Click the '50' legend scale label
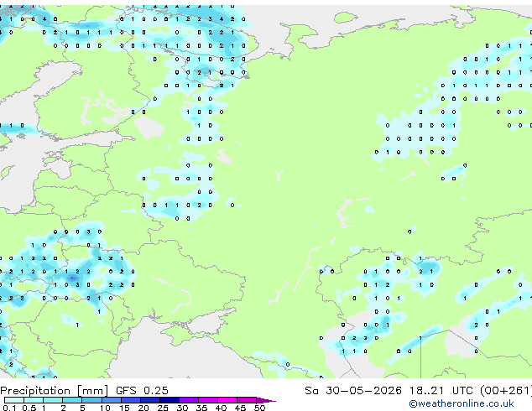This screenshot has width=532, height=411. (259, 408)
